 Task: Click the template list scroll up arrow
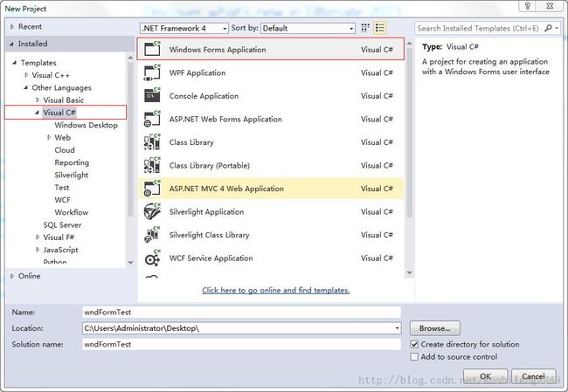409,44
